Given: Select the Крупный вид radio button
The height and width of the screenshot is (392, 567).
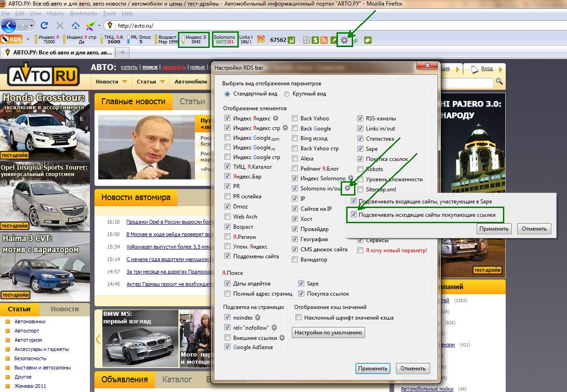Looking at the screenshot, I should click(x=287, y=94).
